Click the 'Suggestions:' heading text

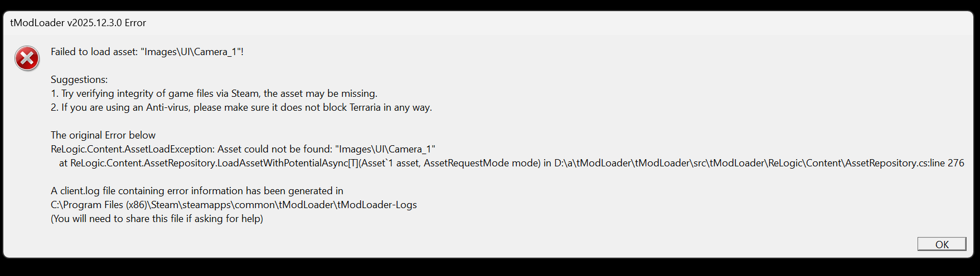[x=79, y=80]
